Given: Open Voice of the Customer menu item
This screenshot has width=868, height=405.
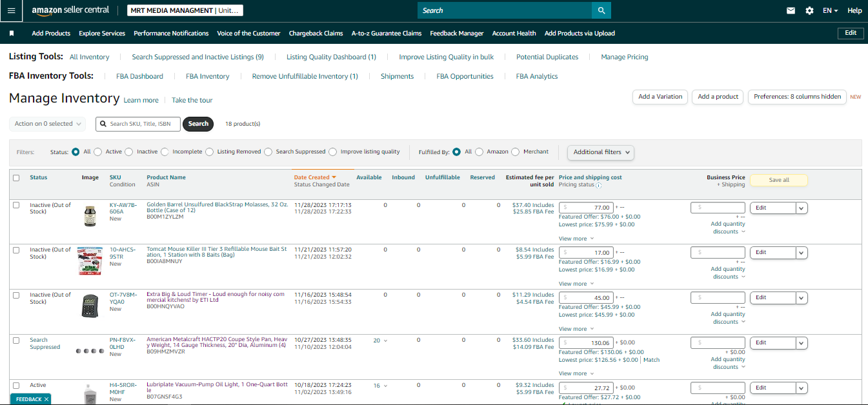Looking at the screenshot, I should [x=248, y=33].
